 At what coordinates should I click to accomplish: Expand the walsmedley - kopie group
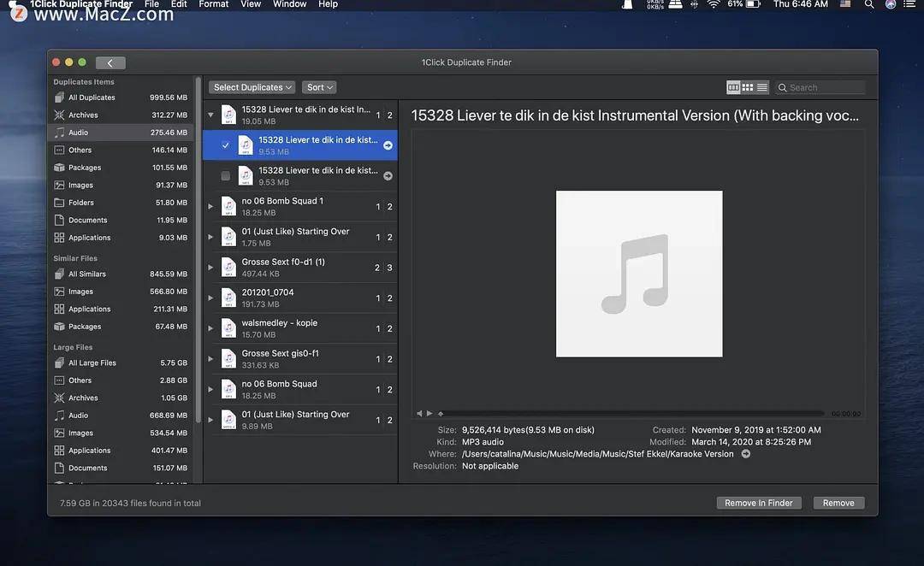[x=210, y=328]
